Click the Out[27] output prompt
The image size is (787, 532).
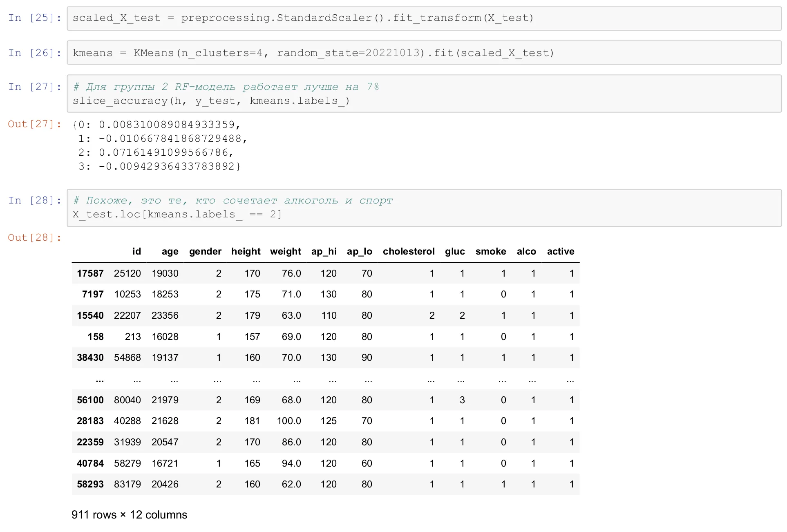tap(35, 124)
